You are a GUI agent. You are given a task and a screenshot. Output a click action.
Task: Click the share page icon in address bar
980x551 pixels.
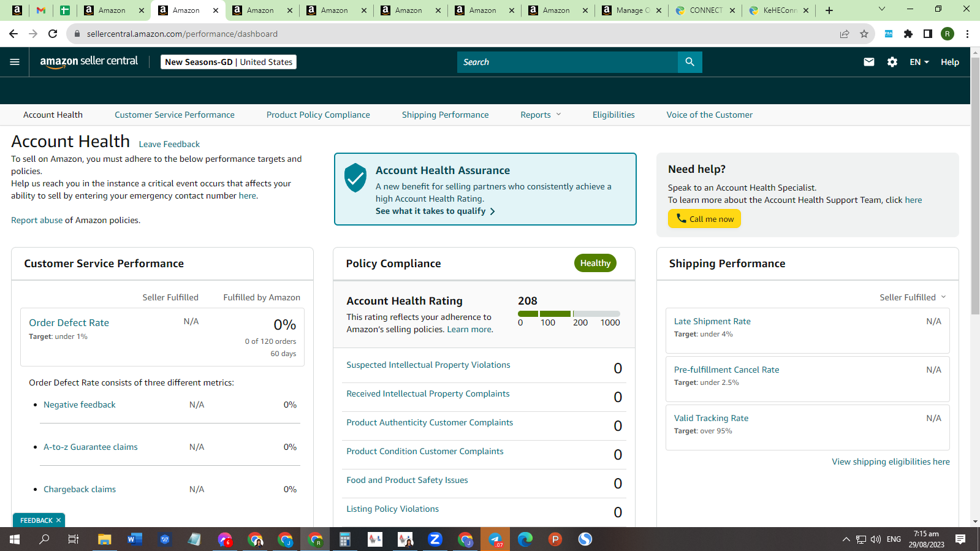(845, 34)
